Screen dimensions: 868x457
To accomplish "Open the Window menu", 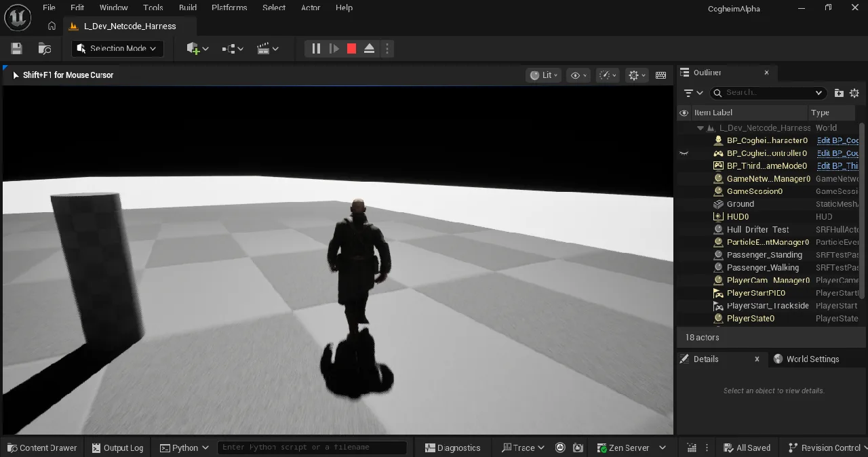I will pyautogui.click(x=114, y=7).
